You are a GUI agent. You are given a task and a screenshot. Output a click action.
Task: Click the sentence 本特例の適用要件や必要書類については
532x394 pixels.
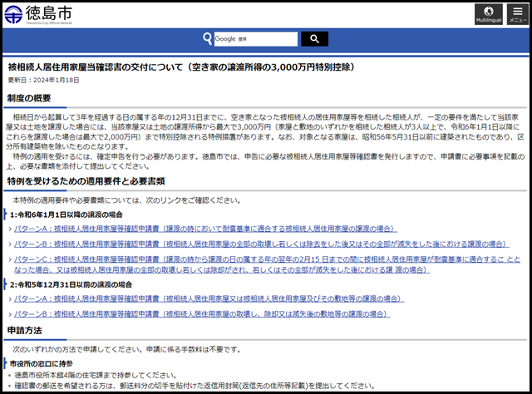pyautogui.click(x=127, y=200)
